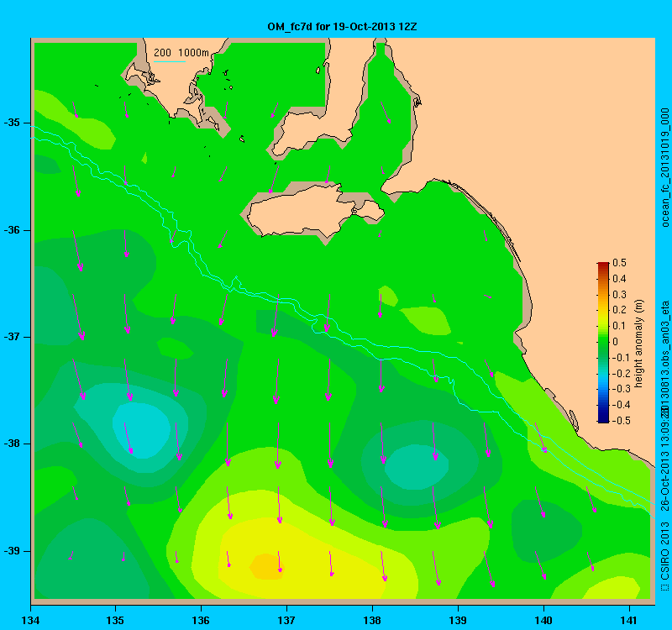Image resolution: width=672 pixels, height=630 pixels.
Task: Click the 0.1 colorbar tick label
Action: click(619, 326)
